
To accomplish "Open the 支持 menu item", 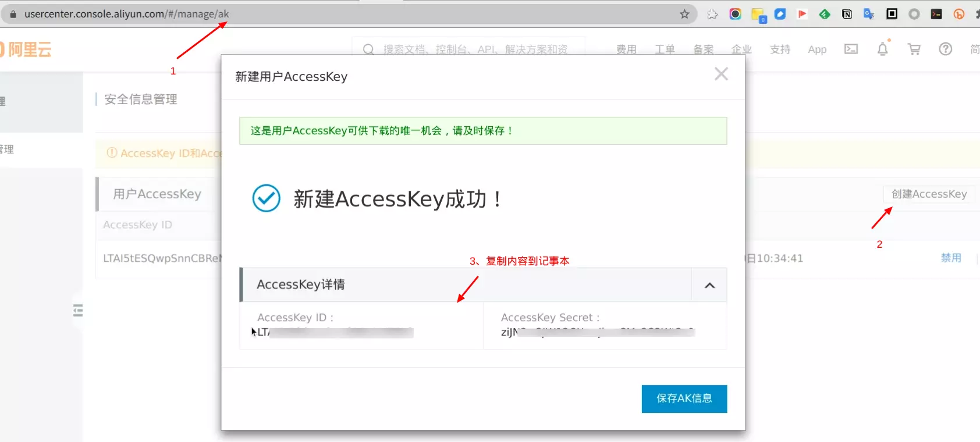I will click(x=780, y=49).
